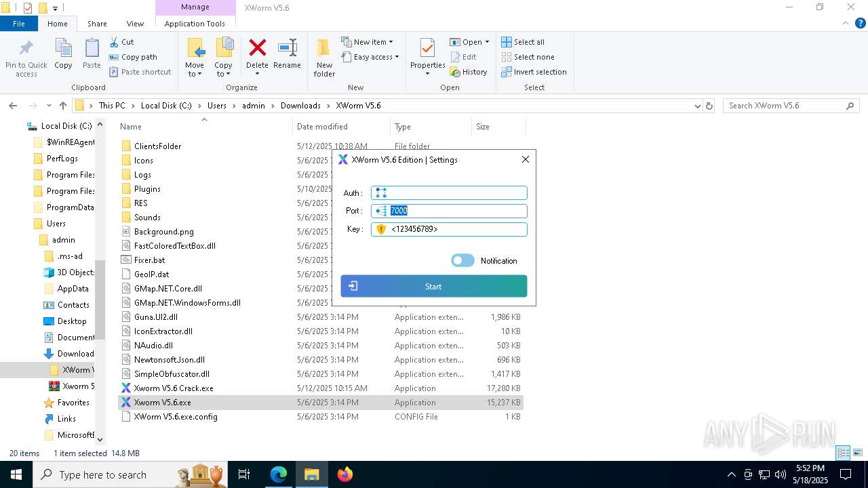Screen dimensions: 868x488
Task: Close the XWorm Settings dialog
Action: coord(526,159)
